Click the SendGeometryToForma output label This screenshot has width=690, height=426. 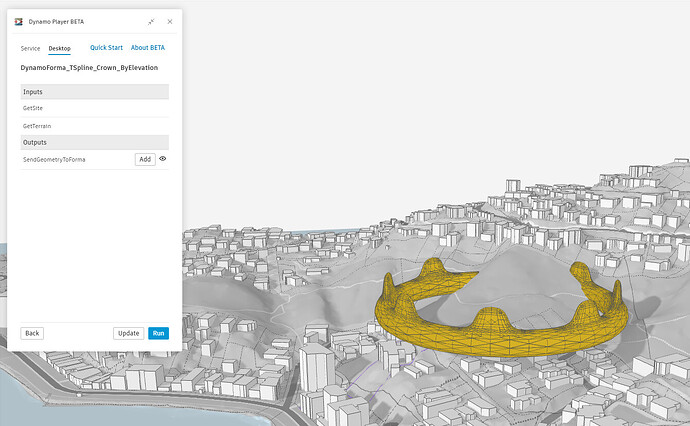54,160
